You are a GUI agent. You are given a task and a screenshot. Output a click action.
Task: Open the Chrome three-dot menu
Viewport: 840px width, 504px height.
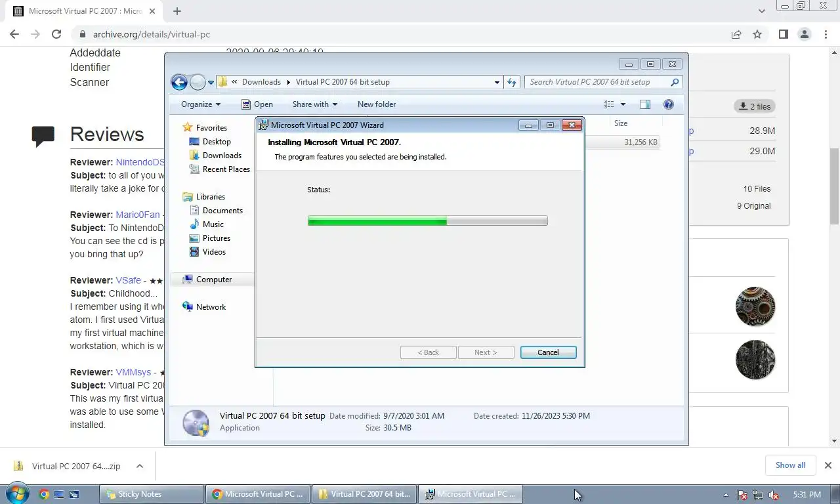826,34
